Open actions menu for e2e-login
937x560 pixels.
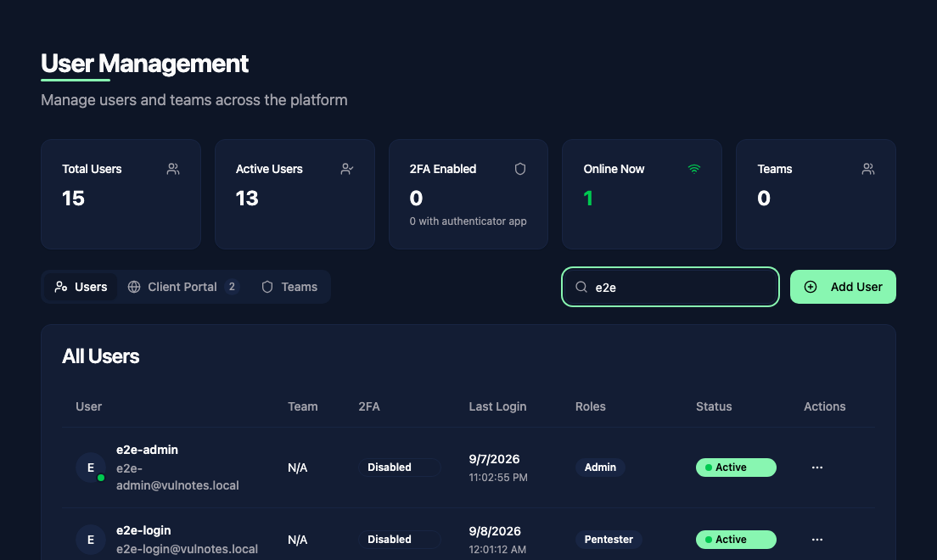816,540
